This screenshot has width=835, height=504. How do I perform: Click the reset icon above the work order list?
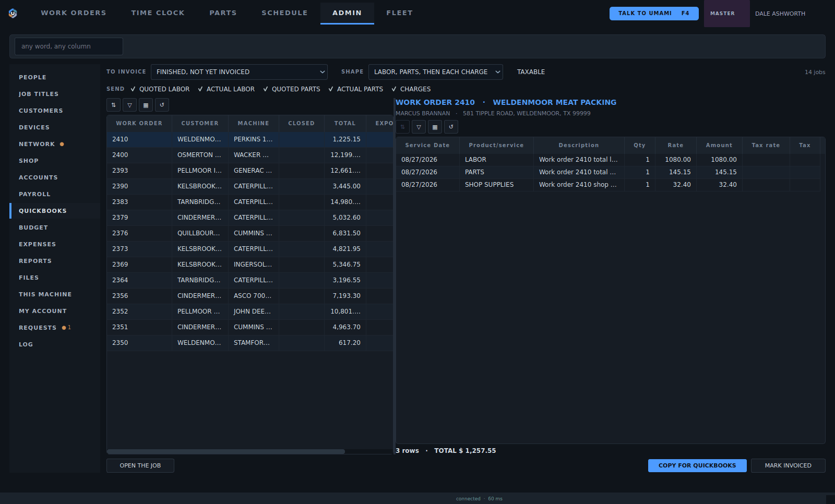pos(162,105)
